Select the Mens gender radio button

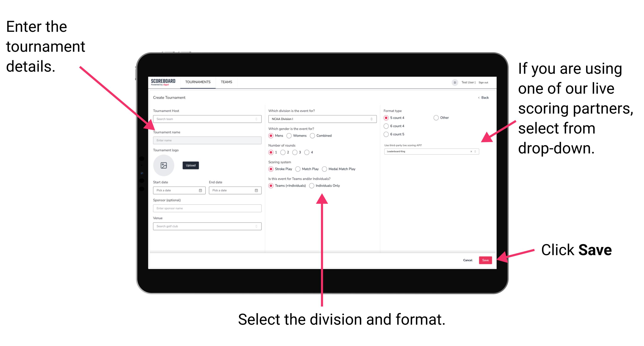(272, 136)
